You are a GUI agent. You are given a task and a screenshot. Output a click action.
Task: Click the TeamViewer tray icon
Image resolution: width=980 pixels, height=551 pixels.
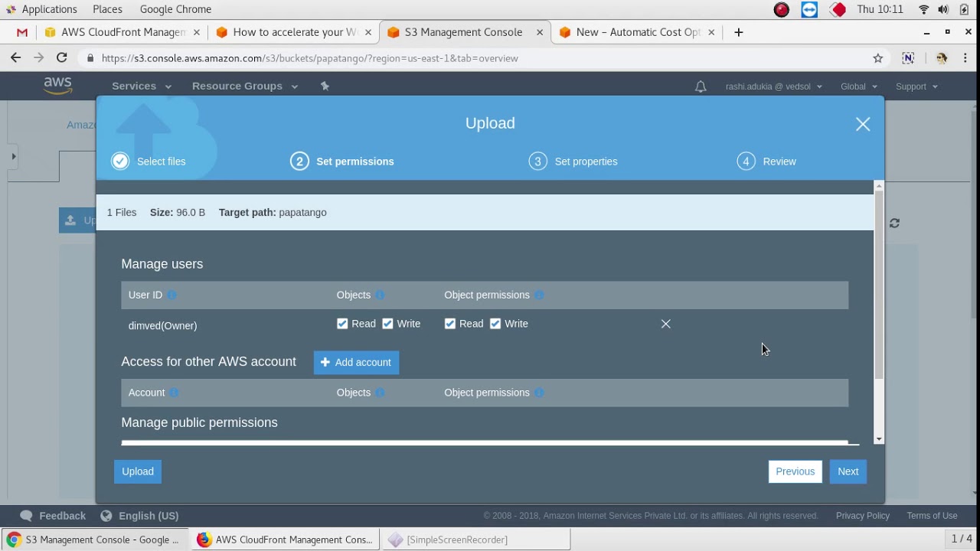[809, 9]
